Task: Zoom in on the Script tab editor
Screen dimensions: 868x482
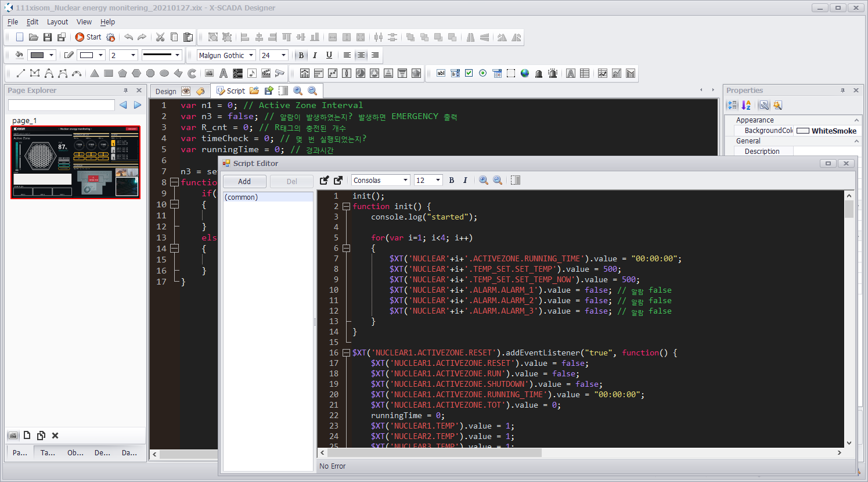Action: pyautogui.click(x=298, y=91)
